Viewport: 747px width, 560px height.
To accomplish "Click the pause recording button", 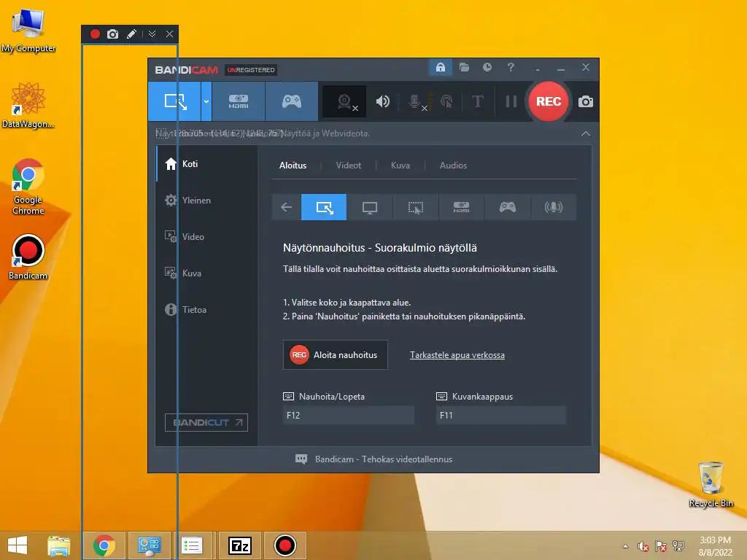I will [511, 101].
